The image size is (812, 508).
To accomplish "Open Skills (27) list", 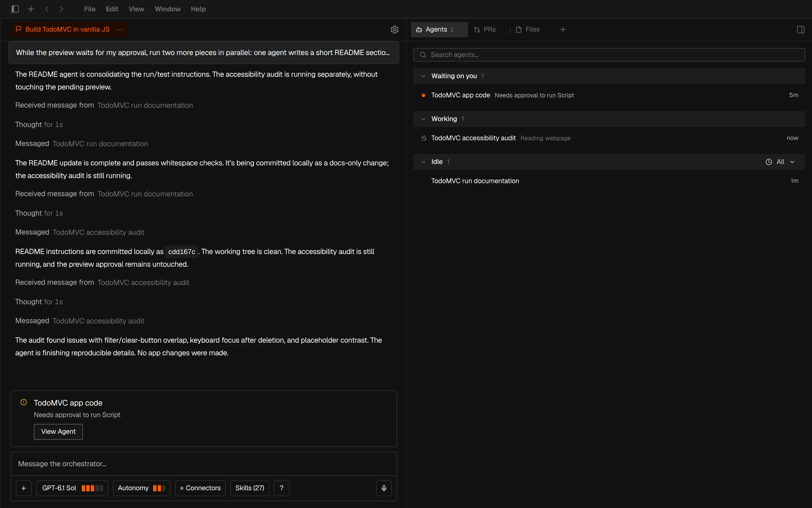I will (x=250, y=488).
